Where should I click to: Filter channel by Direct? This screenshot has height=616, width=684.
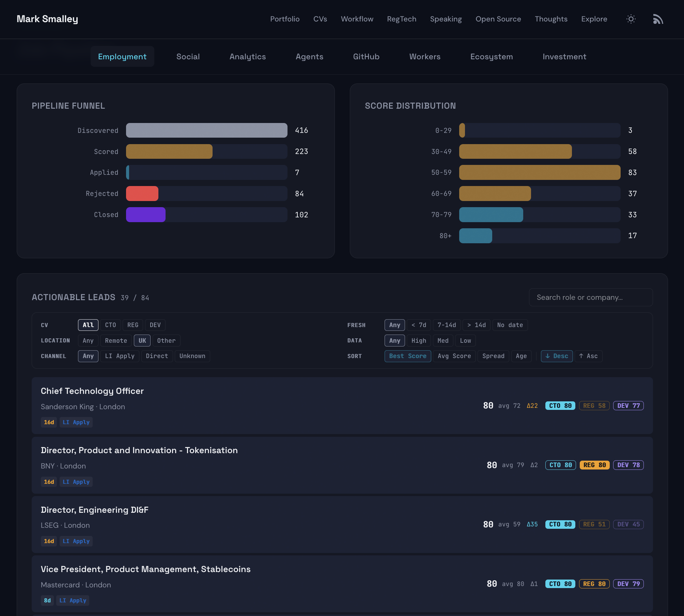click(157, 356)
